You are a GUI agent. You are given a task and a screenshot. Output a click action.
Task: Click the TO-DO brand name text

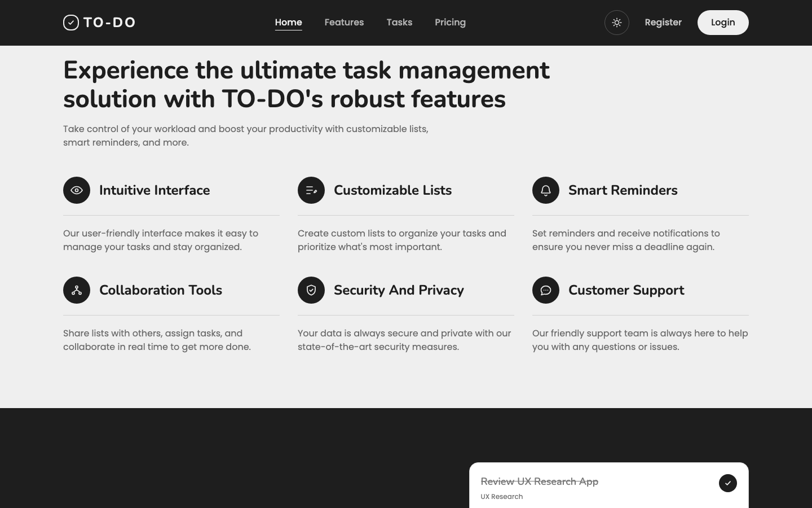[x=109, y=23]
